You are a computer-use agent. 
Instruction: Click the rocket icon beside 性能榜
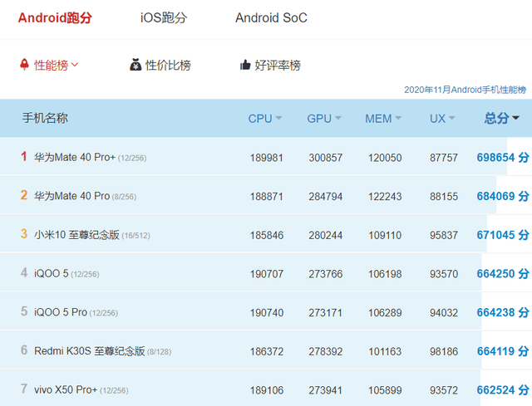24,64
